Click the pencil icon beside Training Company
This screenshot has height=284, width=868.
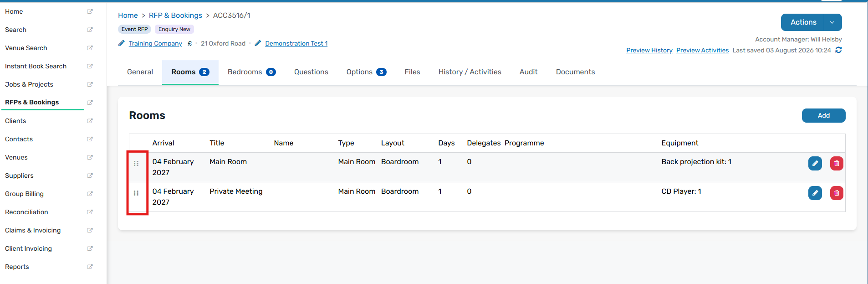(x=122, y=43)
